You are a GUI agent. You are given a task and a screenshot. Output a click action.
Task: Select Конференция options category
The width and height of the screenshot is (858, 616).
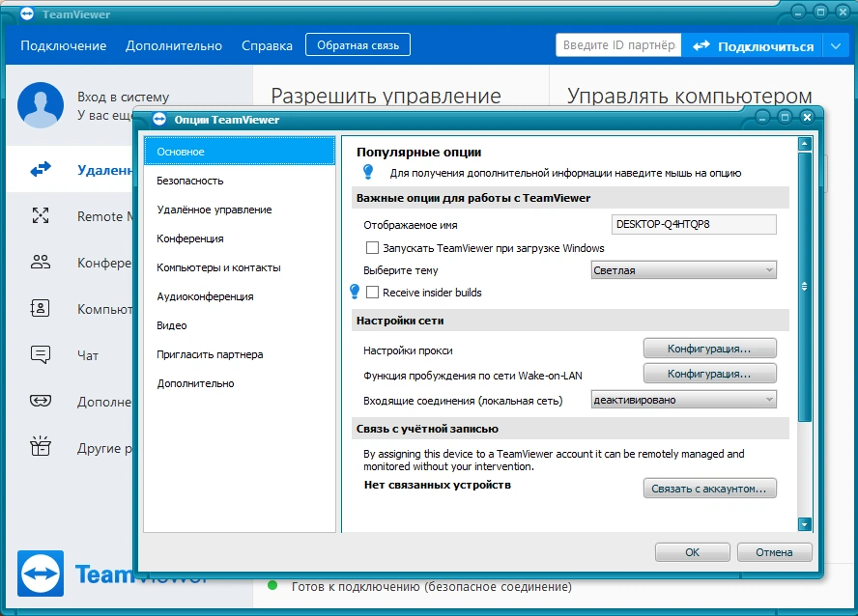pyautogui.click(x=240, y=238)
